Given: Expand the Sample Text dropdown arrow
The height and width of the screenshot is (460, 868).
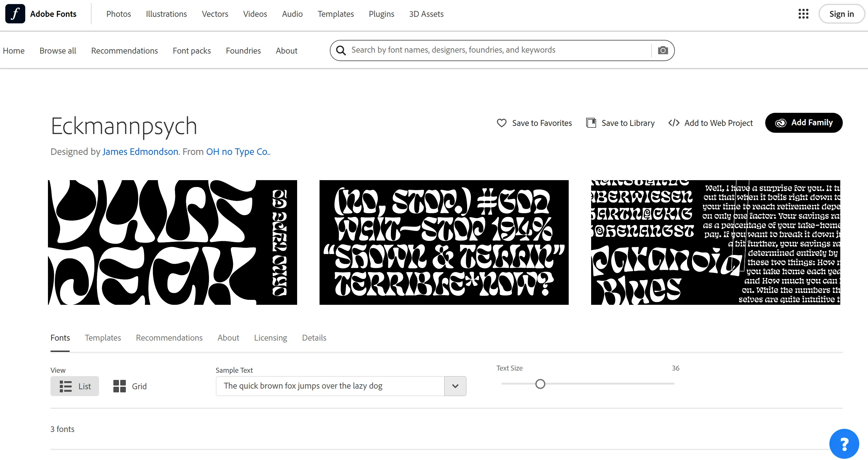Looking at the screenshot, I should pos(455,386).
